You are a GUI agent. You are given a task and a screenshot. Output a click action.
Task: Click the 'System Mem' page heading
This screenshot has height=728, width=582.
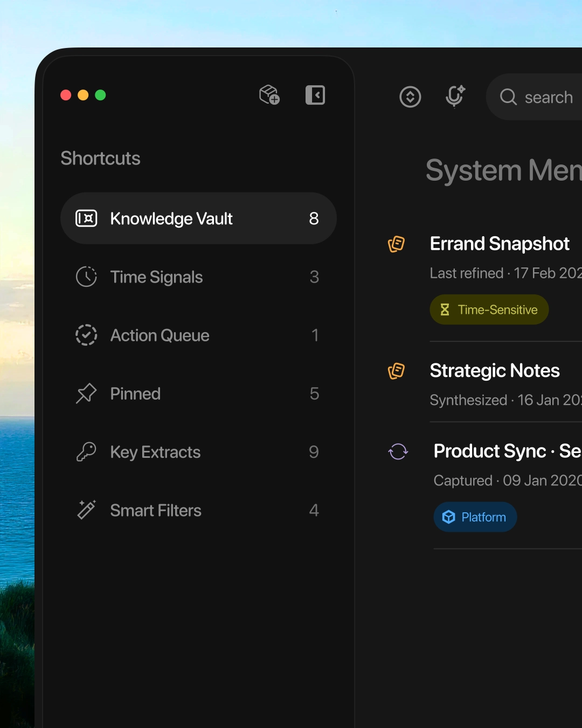(504, 170)
